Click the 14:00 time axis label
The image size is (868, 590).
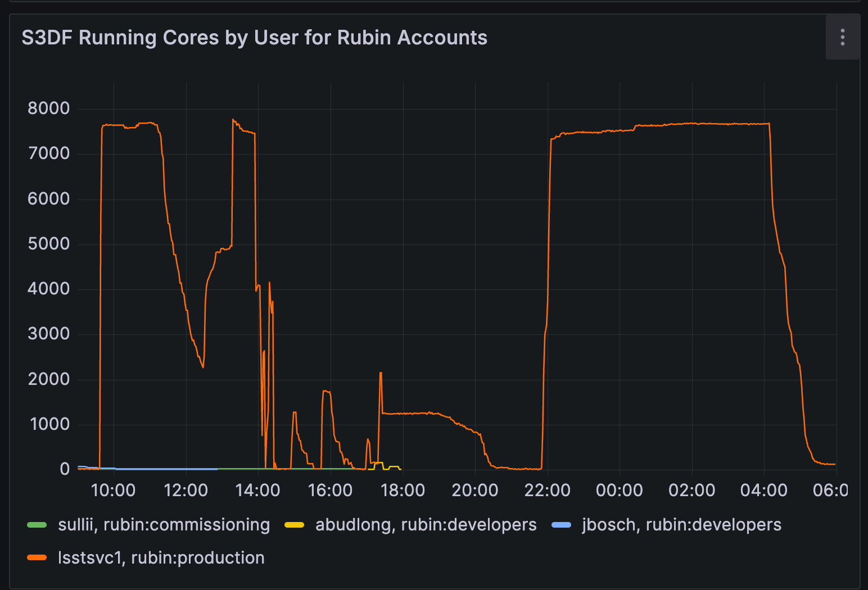[x=257, y=491]
